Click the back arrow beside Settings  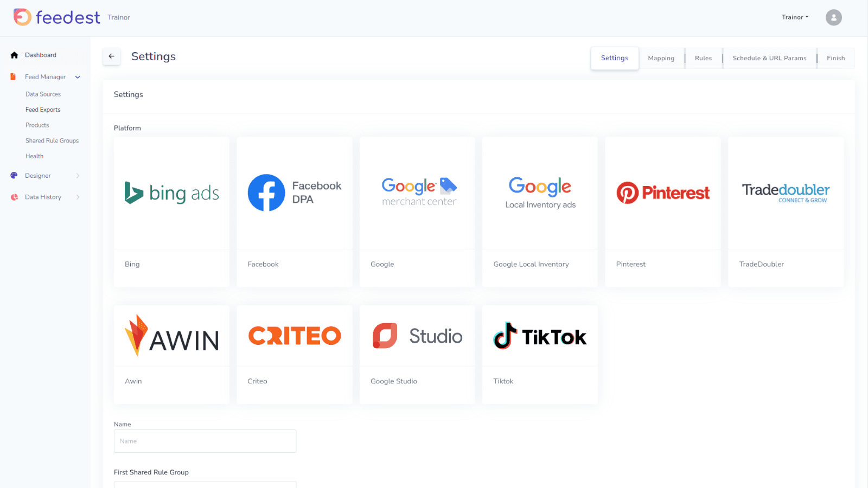111,56
